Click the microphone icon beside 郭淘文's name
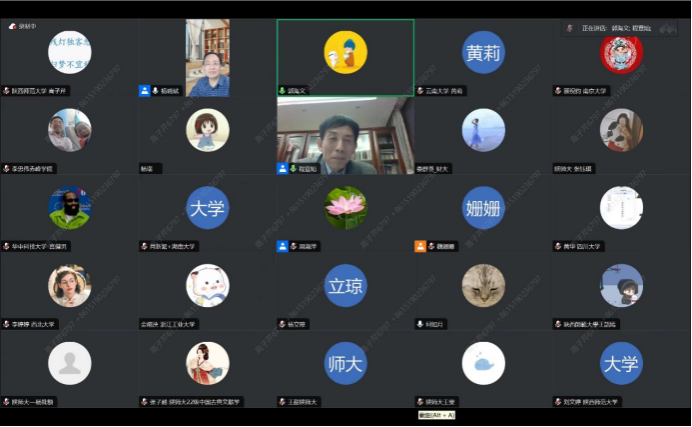Image resolution: width=692 pixels, height=427 pixels. (282, 90)
